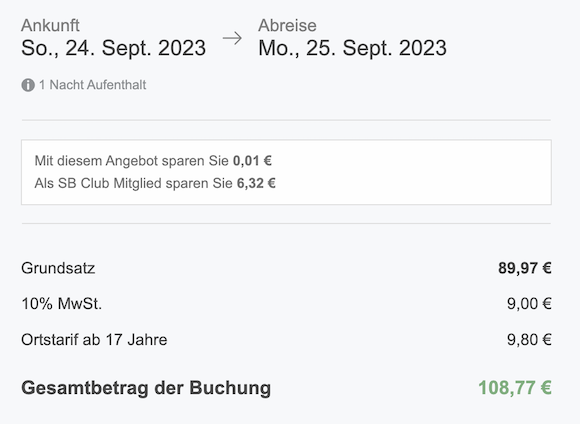This screenshot has height=424, width=580.
Task: Click Ortstarif ab 17 Jahre label
Action: [x=94, y=340]
